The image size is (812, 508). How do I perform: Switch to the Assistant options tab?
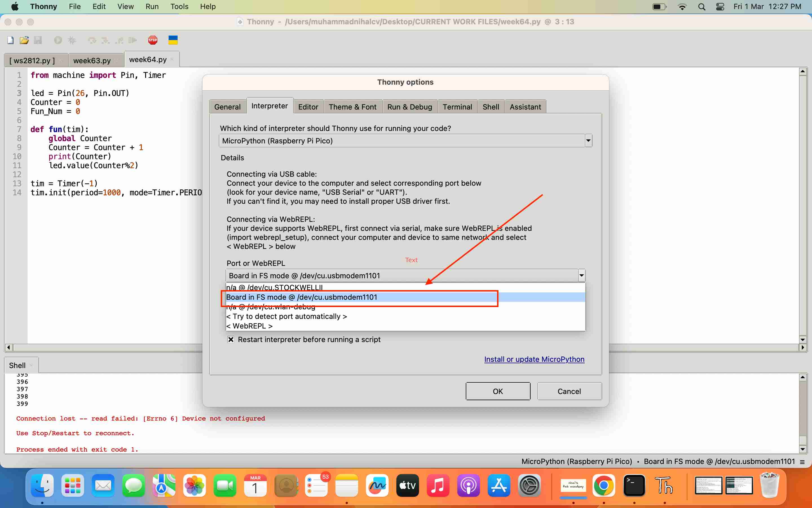pos(525,107)
